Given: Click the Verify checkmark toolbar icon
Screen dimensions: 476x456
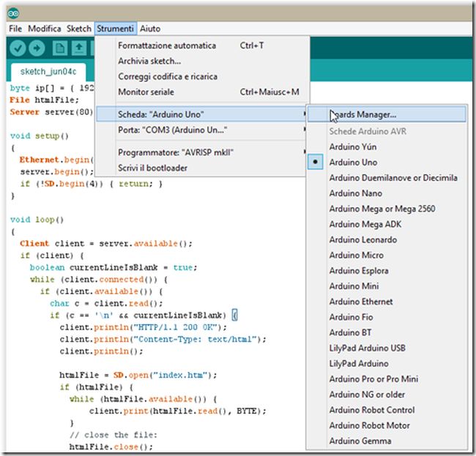Looking at the screenshot, I should [18, 48].
